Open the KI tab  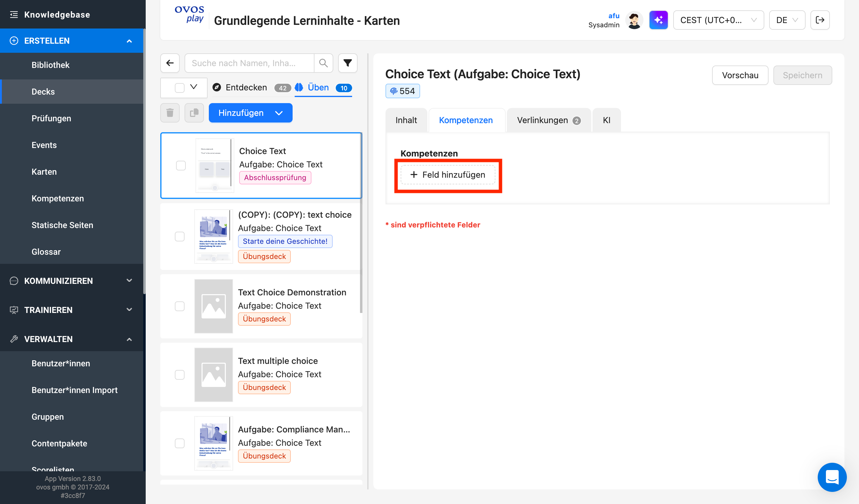pos(606,120)
